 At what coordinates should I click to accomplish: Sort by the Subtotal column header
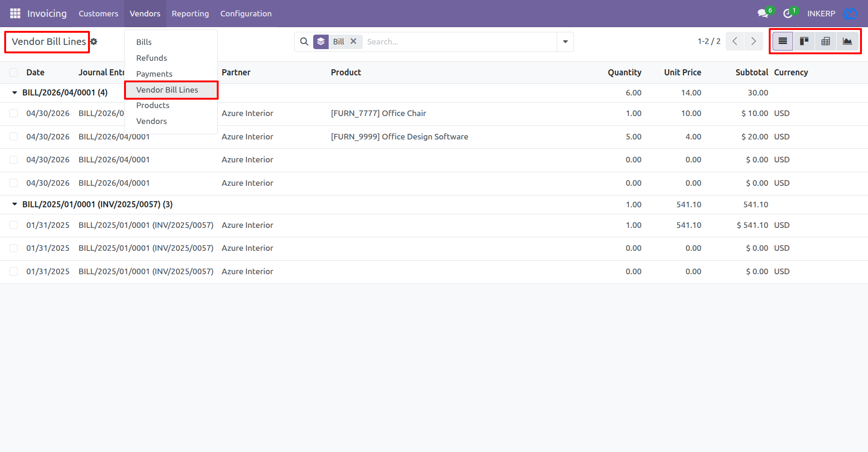(x=751, y=73)
